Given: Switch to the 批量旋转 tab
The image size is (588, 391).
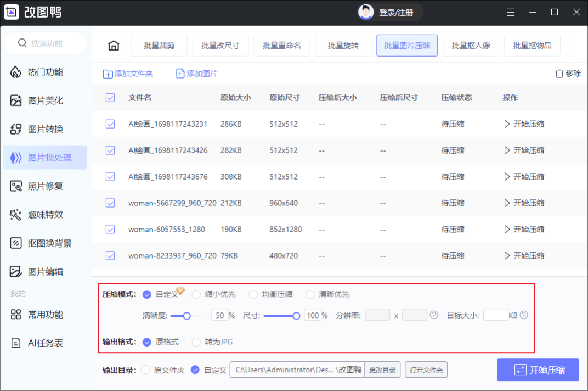Looking at the screenshot, I should tap(343, 46).
